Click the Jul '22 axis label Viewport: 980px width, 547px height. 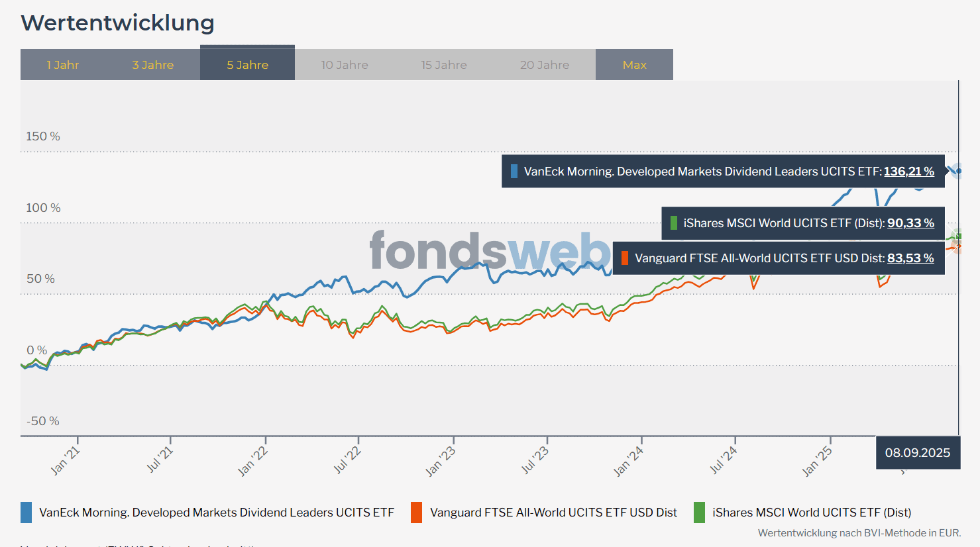tap(347, 460)
